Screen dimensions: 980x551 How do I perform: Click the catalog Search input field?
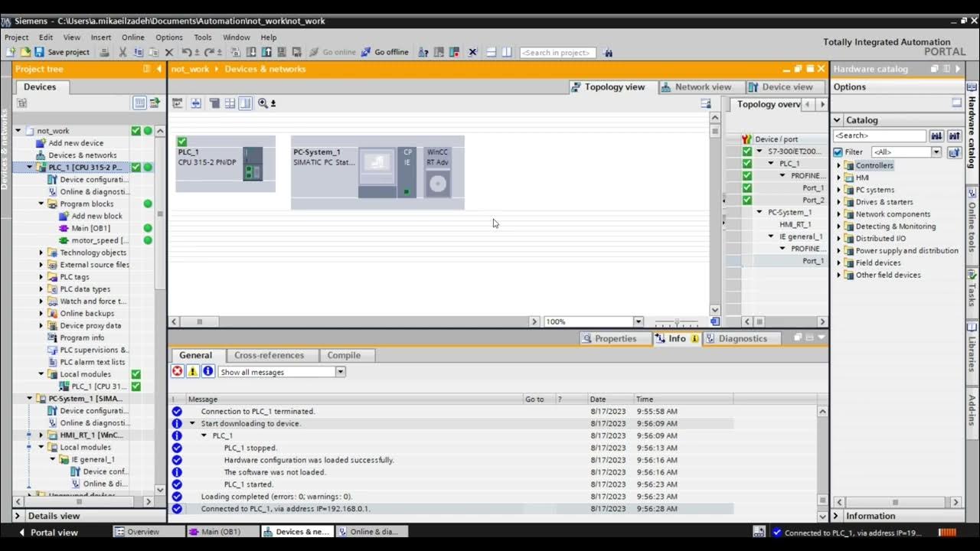(880, 135)
